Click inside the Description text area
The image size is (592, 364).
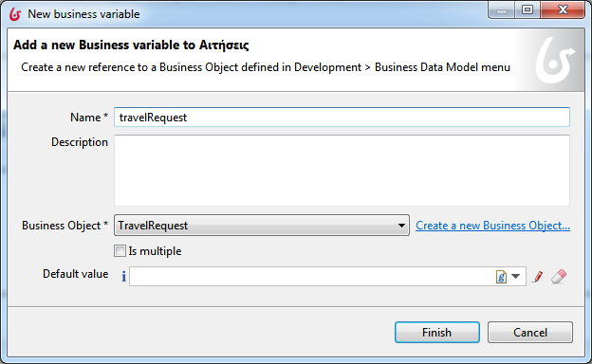click(x=342, y=171)
